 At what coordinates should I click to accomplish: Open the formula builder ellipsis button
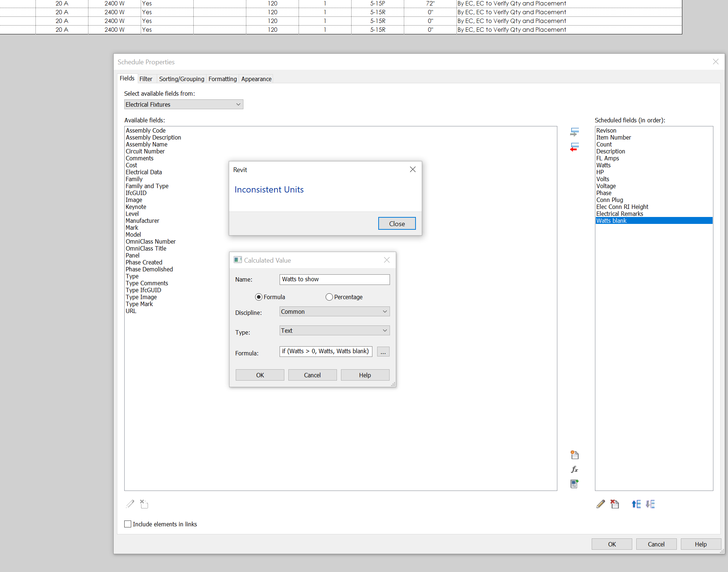tap(383, 351)
